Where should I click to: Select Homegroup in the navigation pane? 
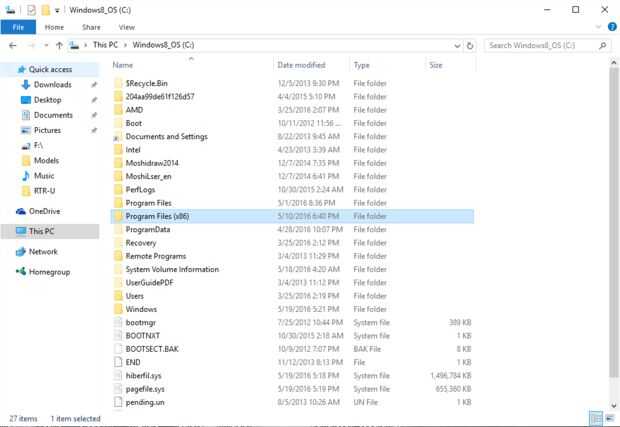click(x=49, y=272)
